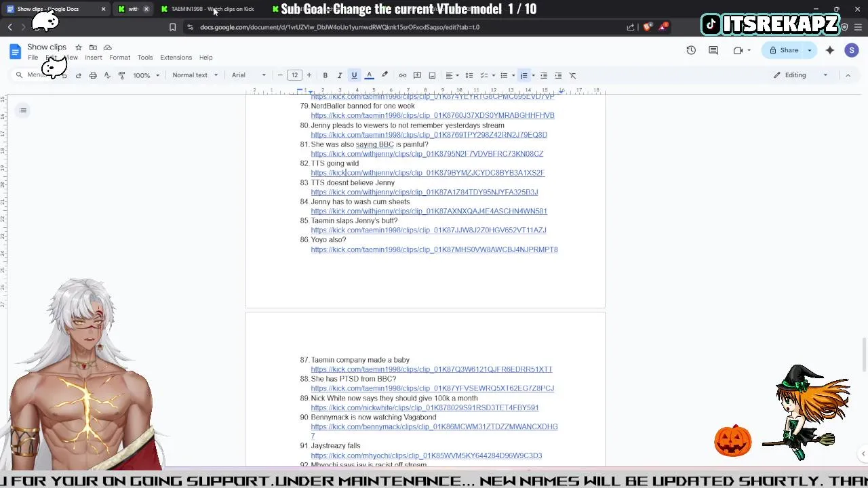Hide the menus with collapse chevron
The width and height of the screenshot is (868, 488).
(848, 75)
